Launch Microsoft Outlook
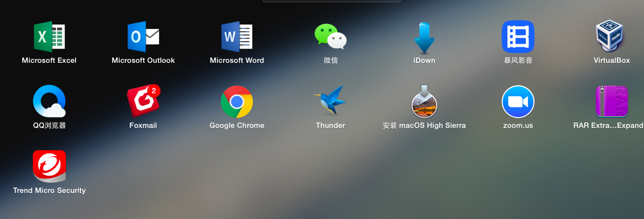 pyautogui.click(x=143, y=37)
